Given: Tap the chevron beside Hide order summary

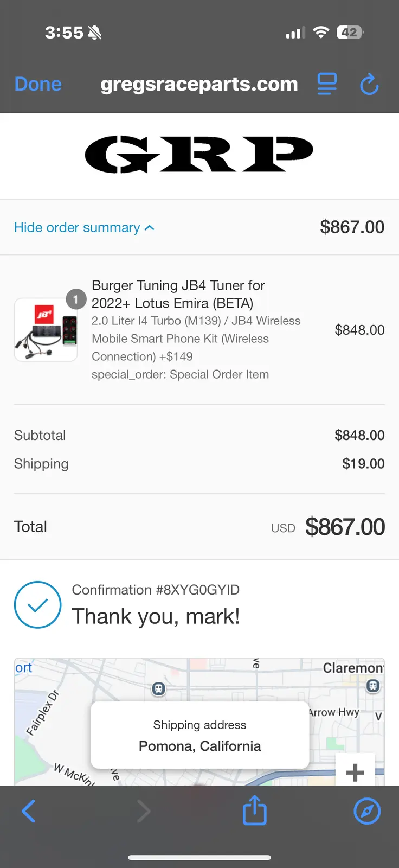Looking at the screenshot, I should pos(150,228).
